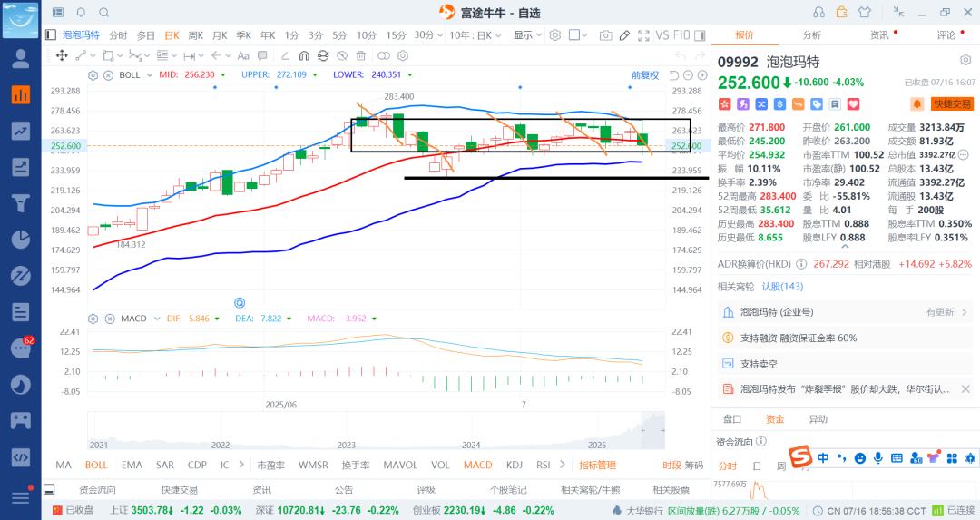Open the headset customer service icon
Image resolution: width=980 pixels, height=520 pixels.
(818, 12)
